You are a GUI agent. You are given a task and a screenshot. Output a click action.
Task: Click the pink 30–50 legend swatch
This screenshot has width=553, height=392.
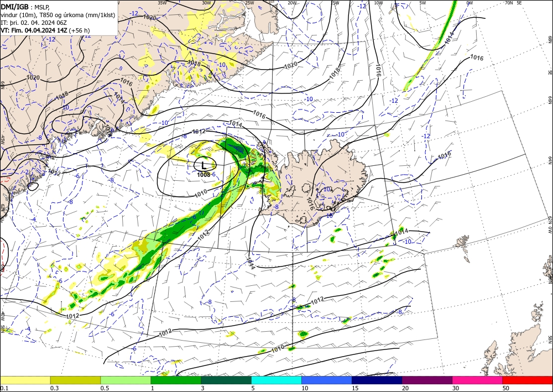click(x=478, y=380)
